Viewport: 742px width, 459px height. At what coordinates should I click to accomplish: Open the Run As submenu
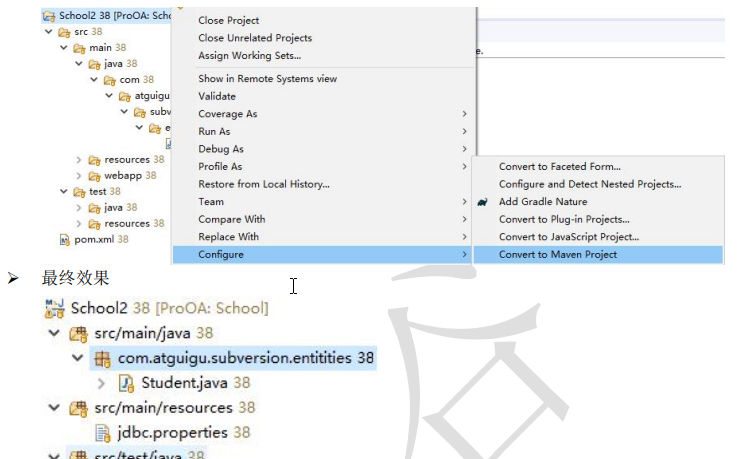[x=323, y=131]
